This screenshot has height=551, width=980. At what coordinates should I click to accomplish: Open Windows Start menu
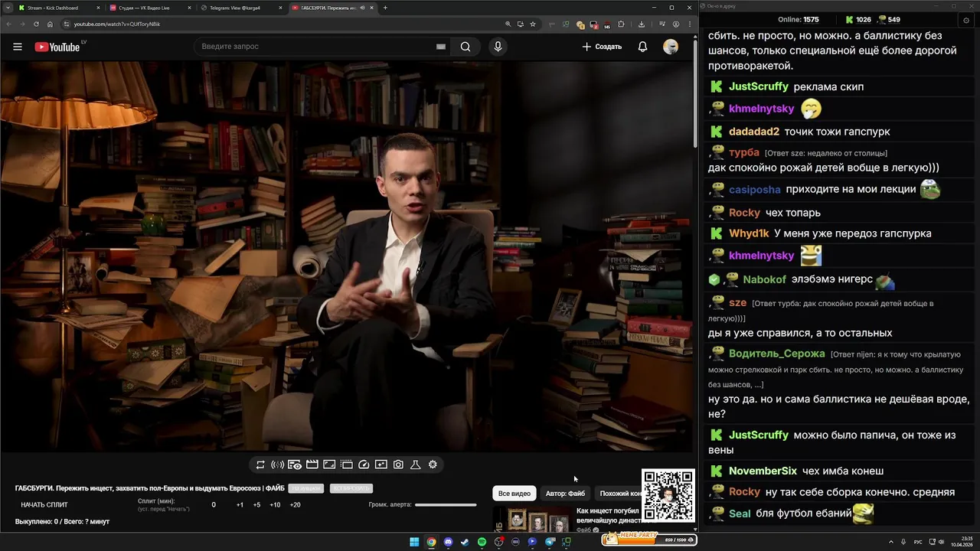pyautogui.click(x=414, y=542)
